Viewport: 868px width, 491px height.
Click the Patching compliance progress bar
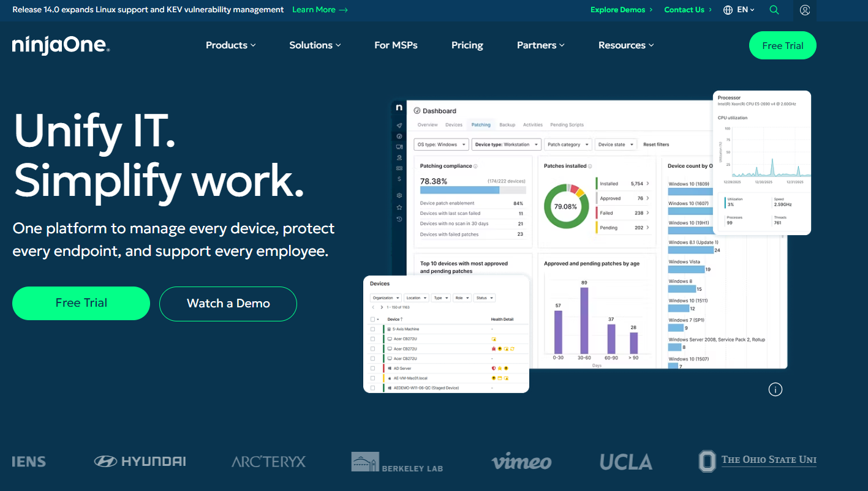pyautogui.click(x=473, y=190)
